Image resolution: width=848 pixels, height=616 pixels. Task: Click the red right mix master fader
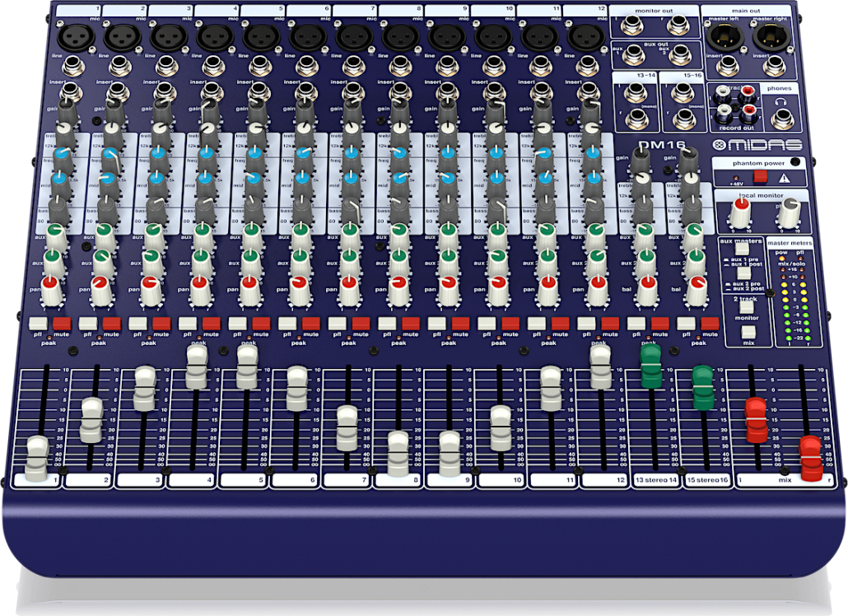(x=811, y=456)
